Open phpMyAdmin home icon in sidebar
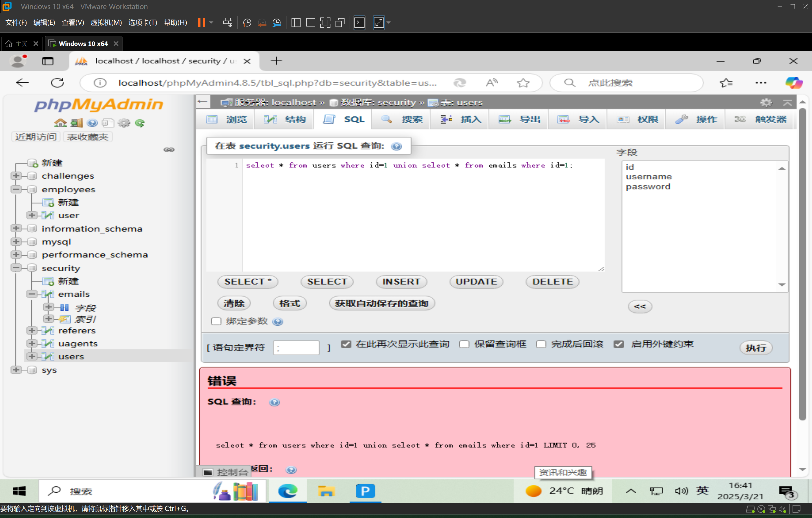The image size is (812, 518). [60, 123]
